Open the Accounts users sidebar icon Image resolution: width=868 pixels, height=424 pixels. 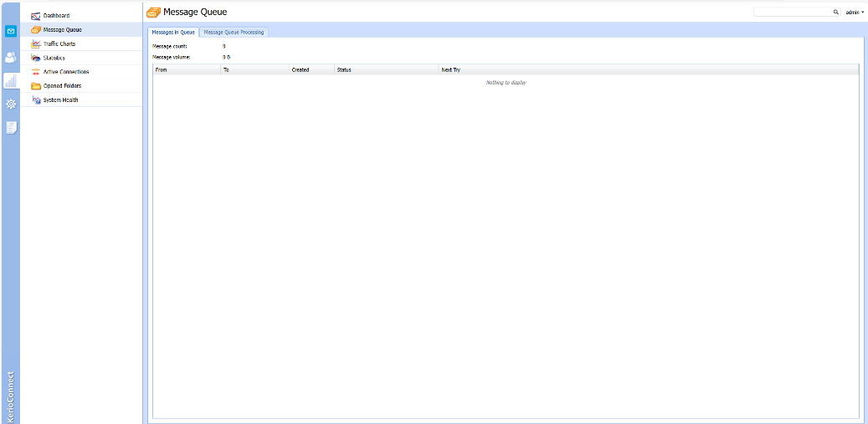pyautogui.click(x=10, y=57)
